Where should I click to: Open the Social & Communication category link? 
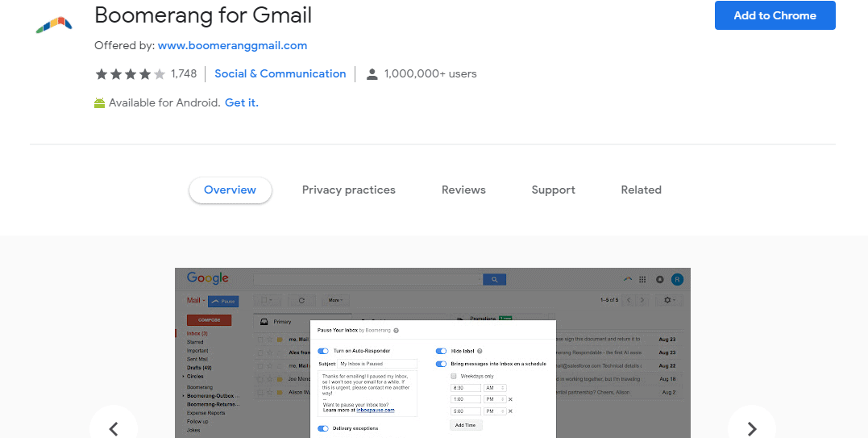(280, 73)
